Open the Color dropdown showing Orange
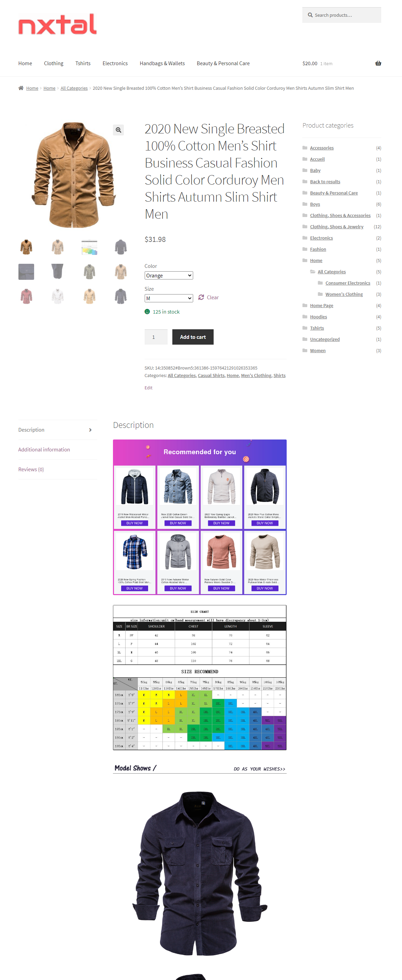 [169, 275]
